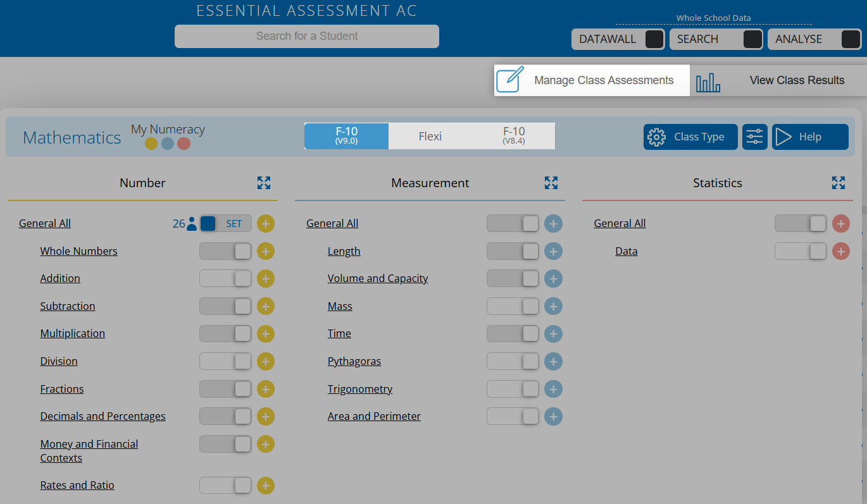Click the plus icon for Multiplication

[266, 333]
